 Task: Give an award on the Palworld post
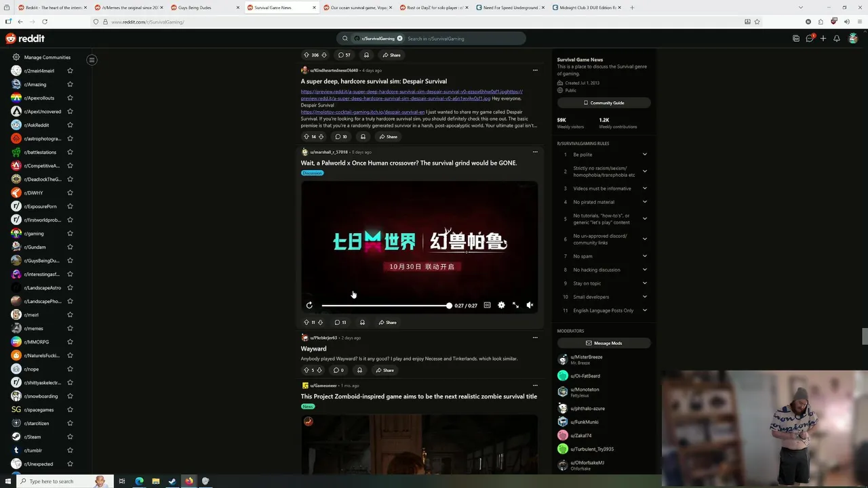click(x=362, y=323)
